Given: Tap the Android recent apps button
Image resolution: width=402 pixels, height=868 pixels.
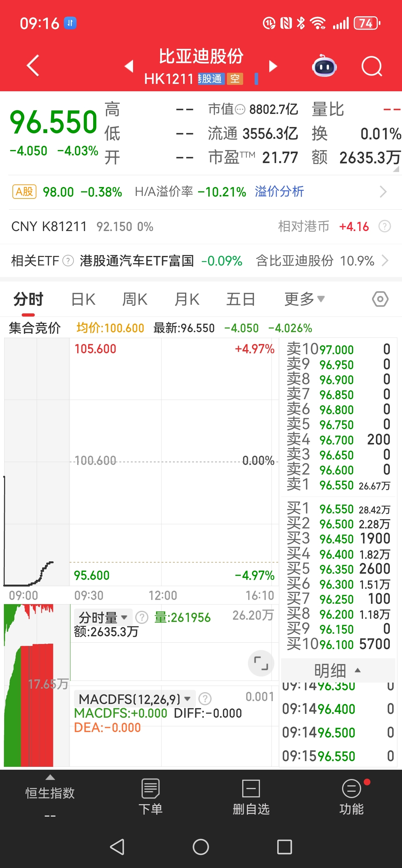Looking at the screenshot, I should click(x=284, y=847).
